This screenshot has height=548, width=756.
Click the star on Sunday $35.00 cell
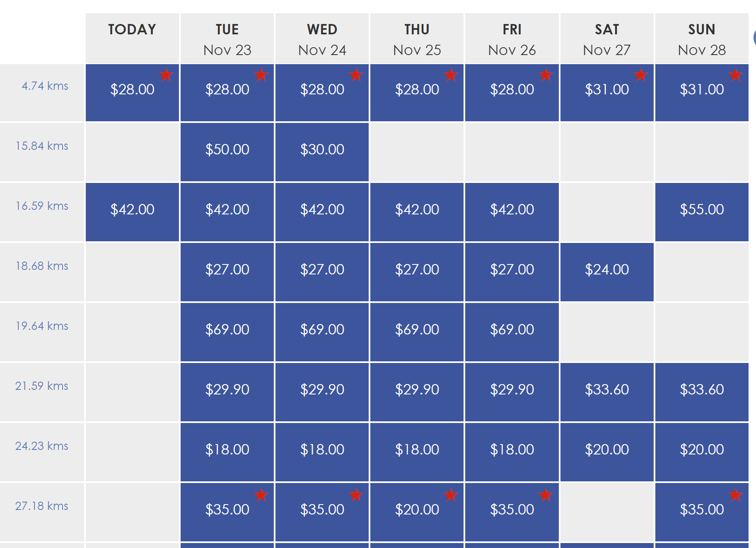(735, 495)
